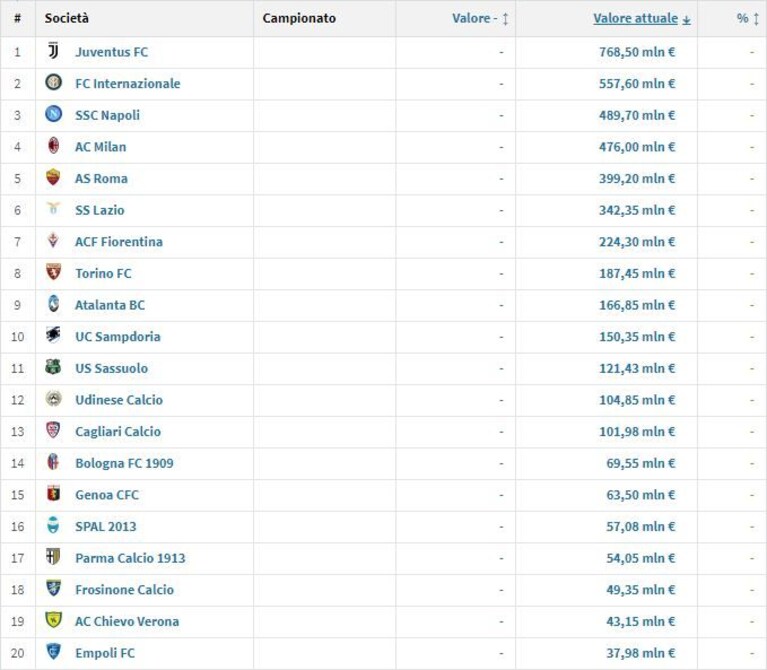767x670 pixels.
Task: Open the Atalanta BC club link
Action: (110, 305)
